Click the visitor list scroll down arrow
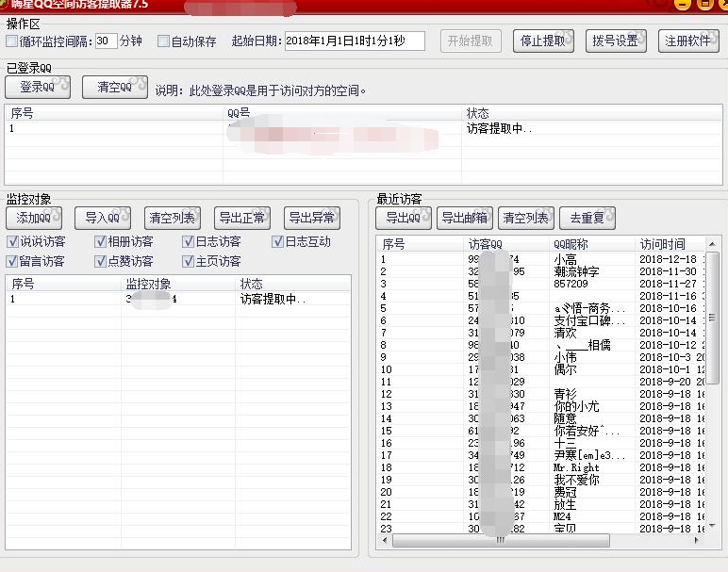Screen dimensions: 728x572 (712, 526)
